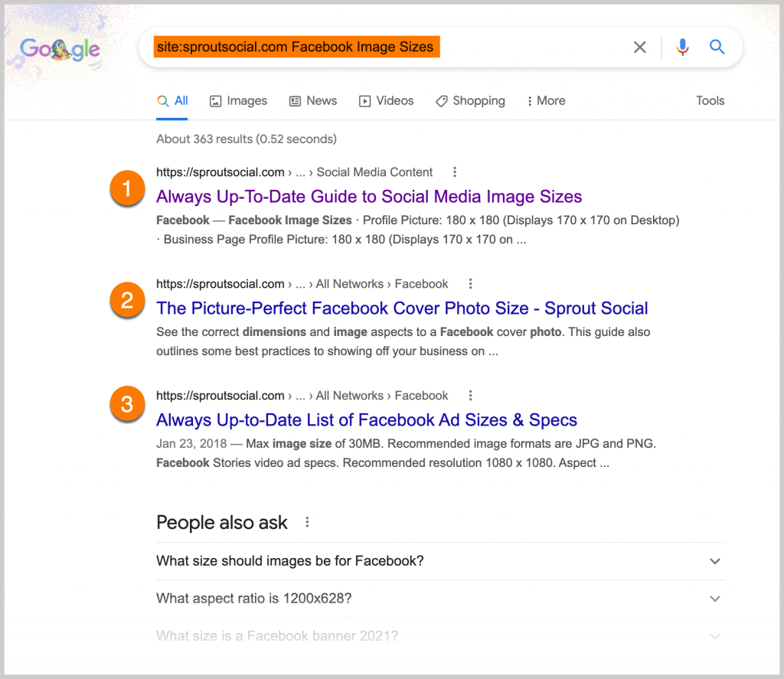Switch to the Images tab
The image size is (784, 679).
pyautogui.click(x=238, y=100)
